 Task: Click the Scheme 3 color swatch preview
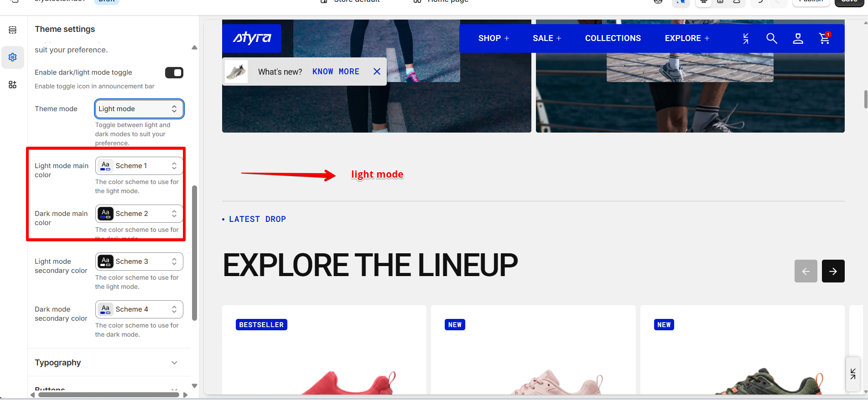point(105,262)
